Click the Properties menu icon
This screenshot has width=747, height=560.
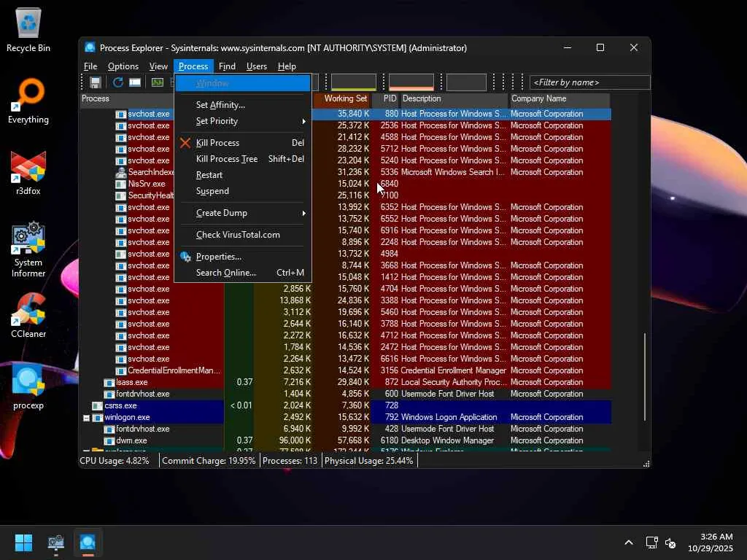click(x=185, y=257)
